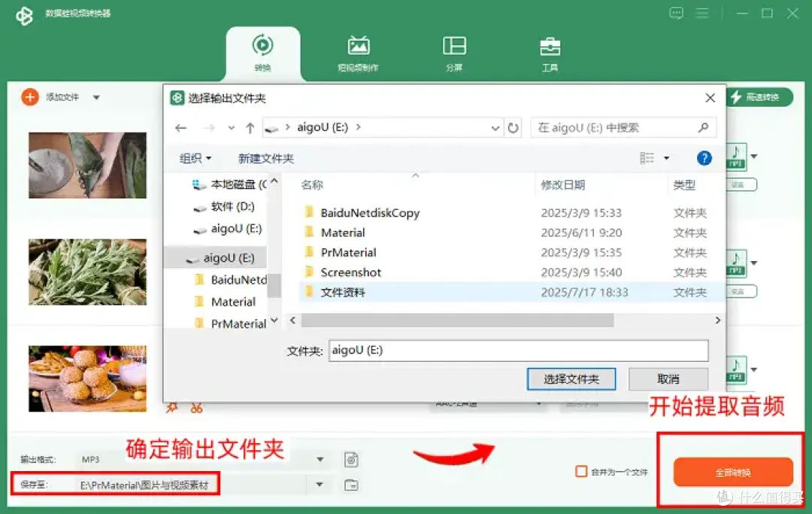This screenshot has width=812, height=514.
Task: Click the folder name input field
Action: 518,350
